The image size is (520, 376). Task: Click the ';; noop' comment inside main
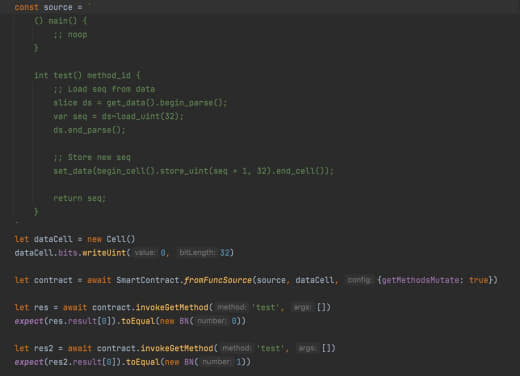click(70, 35)
